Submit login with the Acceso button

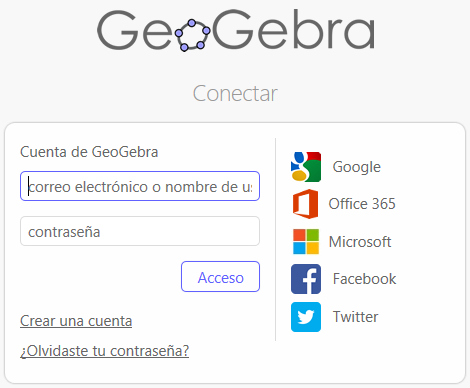pos(220,277)
